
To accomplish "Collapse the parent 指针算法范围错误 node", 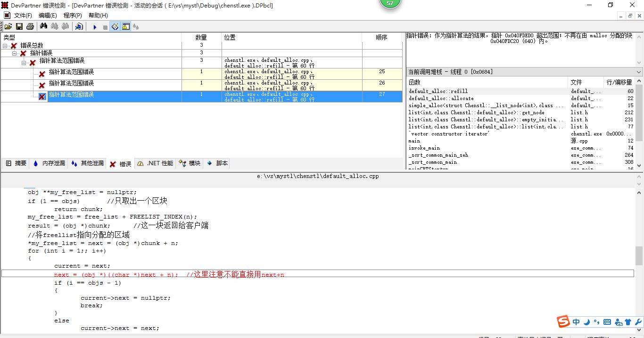I will [24, 62].
